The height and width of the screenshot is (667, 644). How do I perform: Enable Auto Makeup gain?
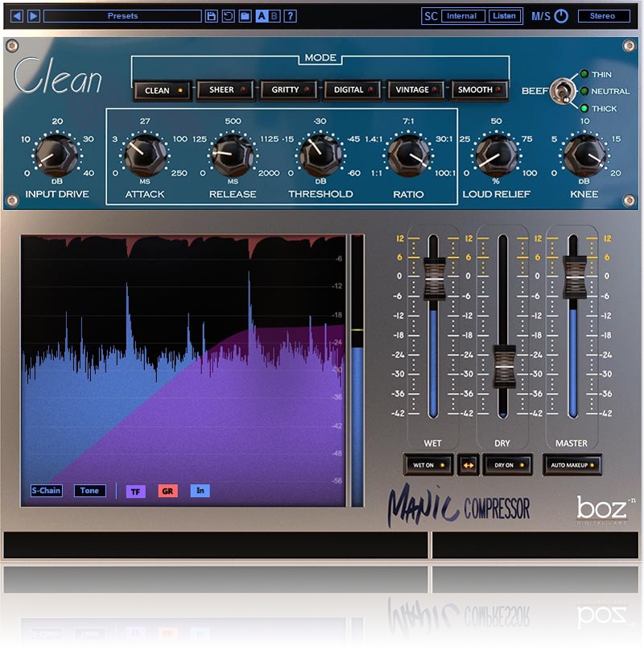(572, 465)
